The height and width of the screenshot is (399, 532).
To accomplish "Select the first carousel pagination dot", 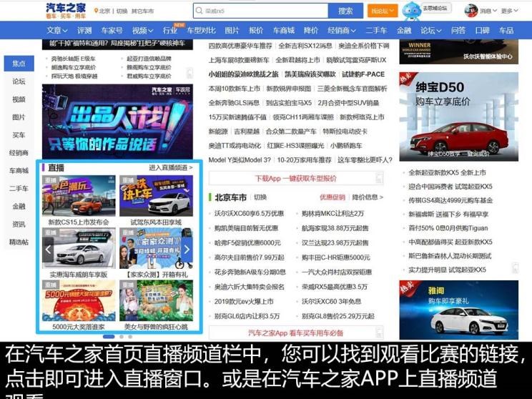I will (x=108, y=336).
